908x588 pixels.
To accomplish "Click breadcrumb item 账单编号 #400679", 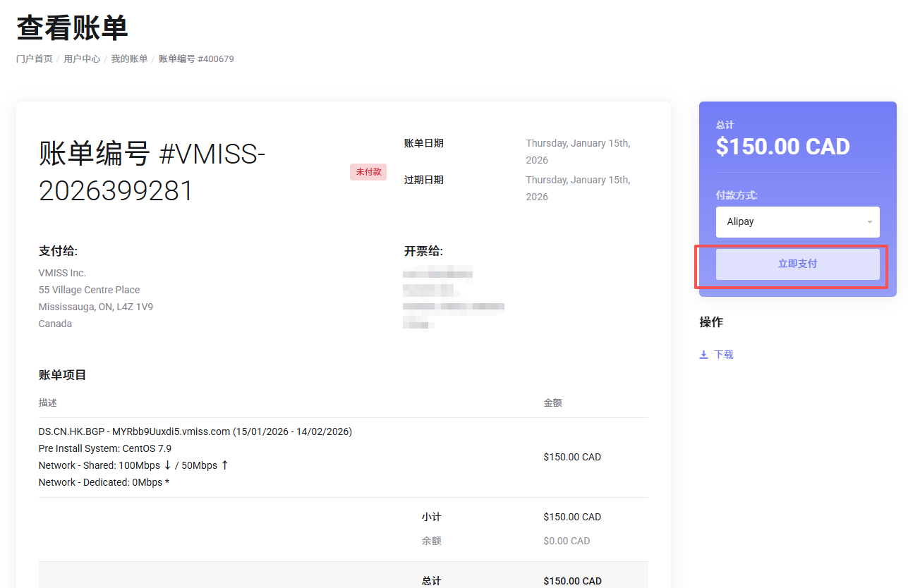I will tap(196, 59).
